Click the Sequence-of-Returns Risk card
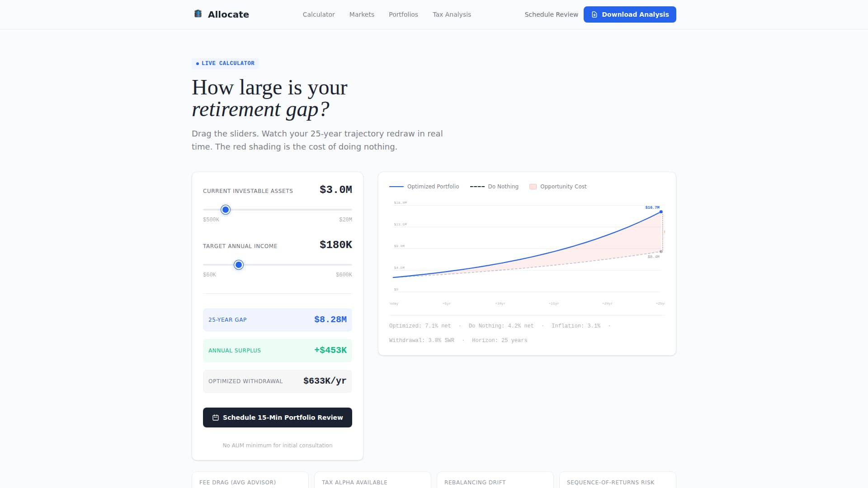This screenshot has width=868, height=488. point(618,480)
